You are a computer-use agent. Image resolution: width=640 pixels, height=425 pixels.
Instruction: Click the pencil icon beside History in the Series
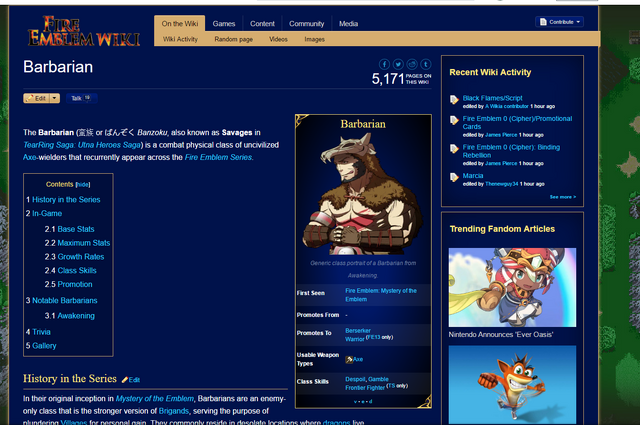pyautogui.click(x=125, y=380)
